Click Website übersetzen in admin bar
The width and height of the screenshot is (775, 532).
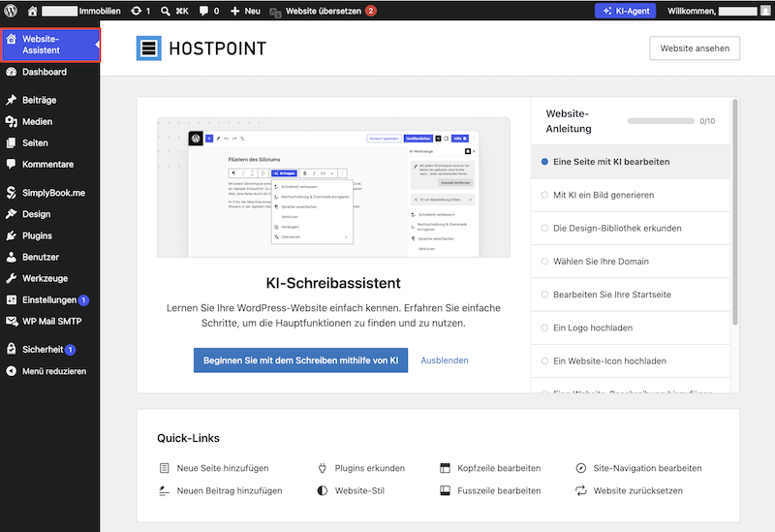(324, 11)
